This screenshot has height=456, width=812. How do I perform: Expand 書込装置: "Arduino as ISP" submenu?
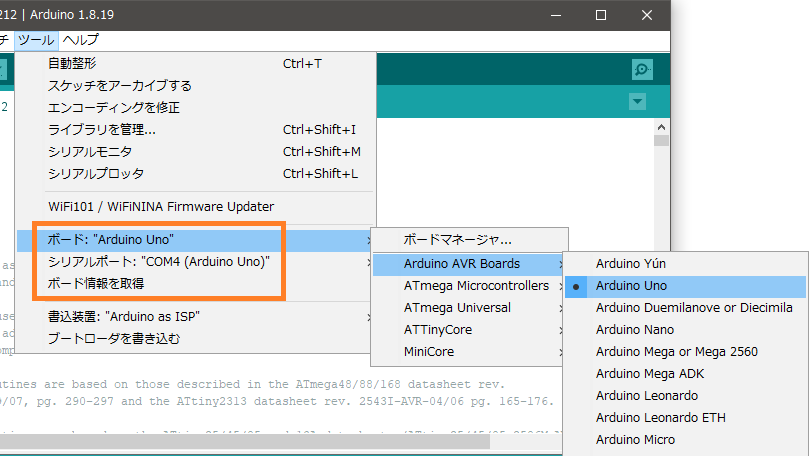coord(195,316)
